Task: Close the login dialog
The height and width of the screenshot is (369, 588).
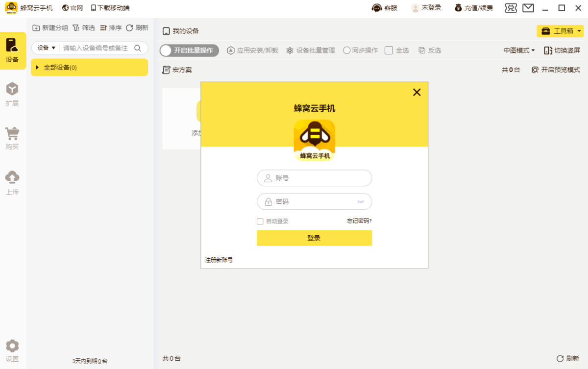Action: [417, 92]
